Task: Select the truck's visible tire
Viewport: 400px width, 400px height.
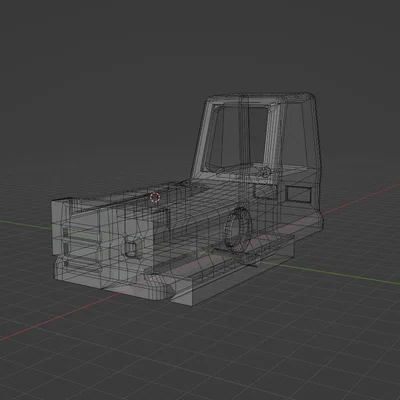Action: tap(238, 230)
